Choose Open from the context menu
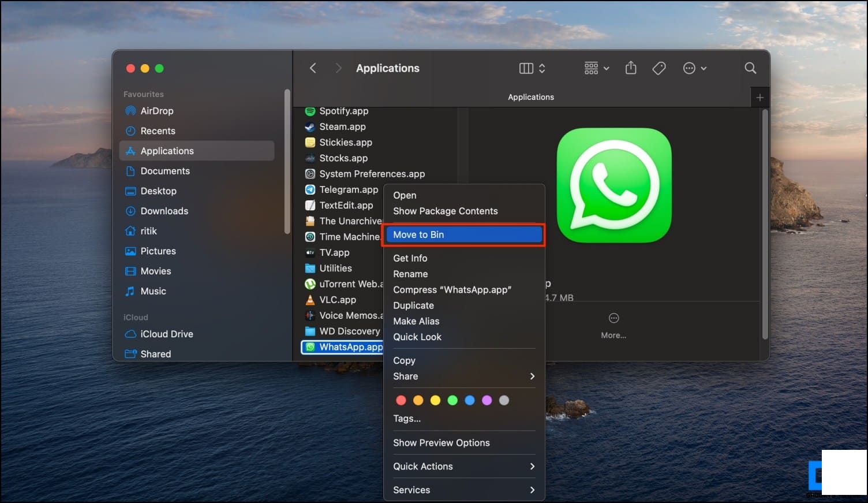This screenshot has height=503, width=868. (464, 195)
